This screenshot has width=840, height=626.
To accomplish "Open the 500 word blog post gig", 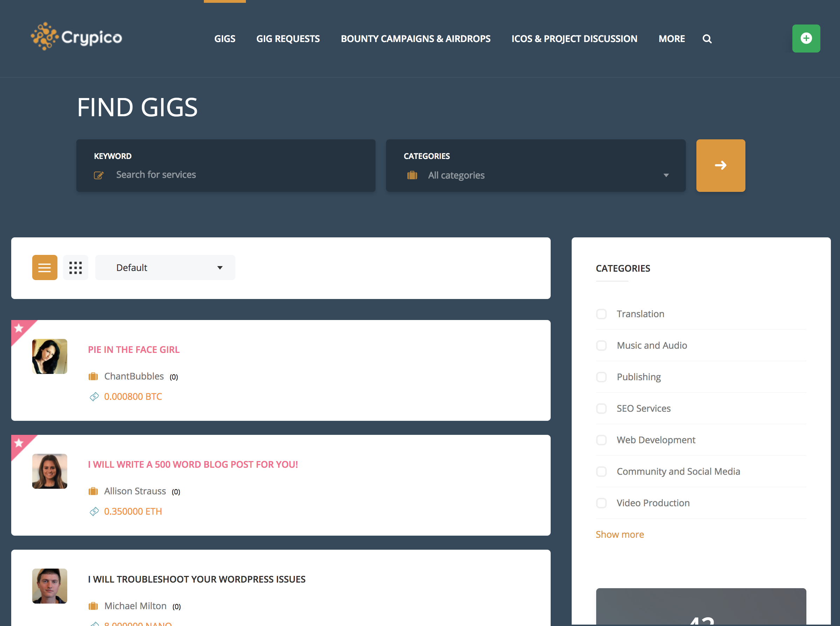I will click(x=193, y=464).
